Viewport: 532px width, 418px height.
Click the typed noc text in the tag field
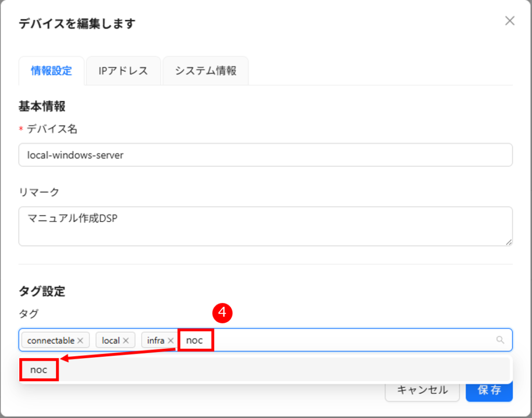point(195,341)
